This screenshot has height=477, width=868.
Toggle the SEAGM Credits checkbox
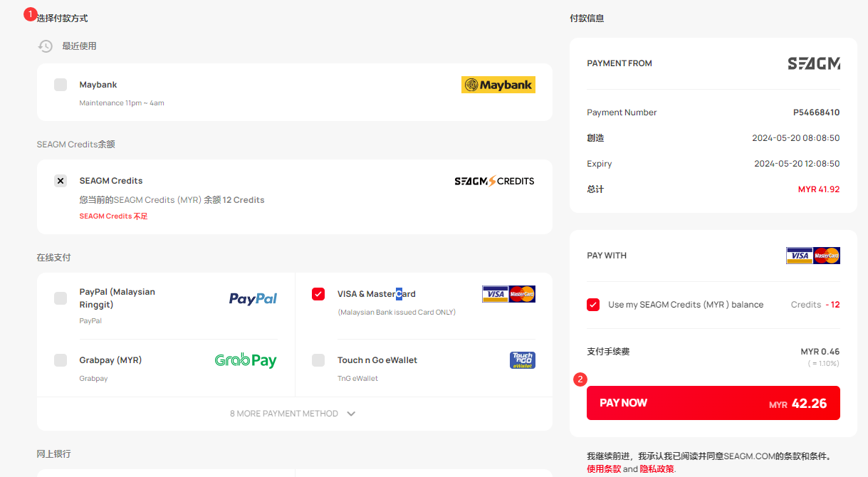(x=61, y=181)
